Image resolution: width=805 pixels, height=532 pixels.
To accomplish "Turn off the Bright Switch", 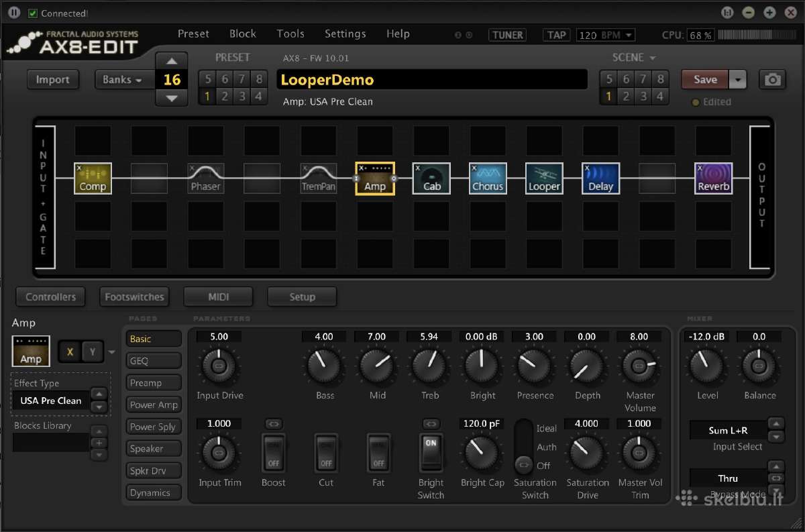I will 431,453.
